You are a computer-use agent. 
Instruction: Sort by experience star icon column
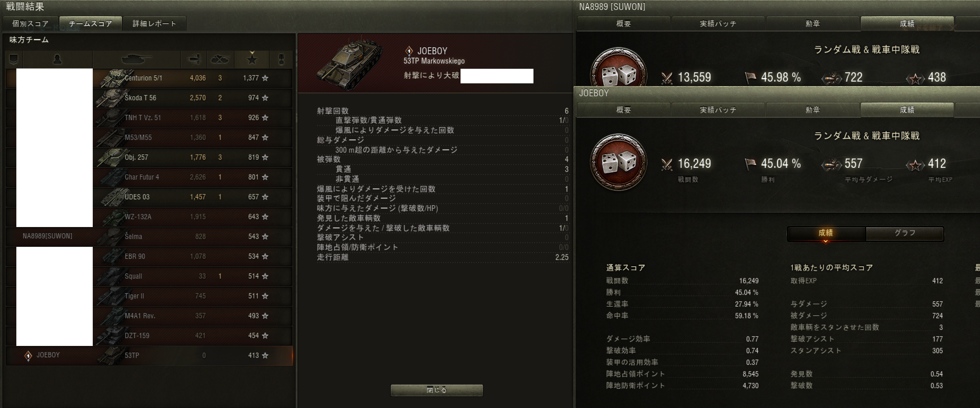click(x=252, y=59)
